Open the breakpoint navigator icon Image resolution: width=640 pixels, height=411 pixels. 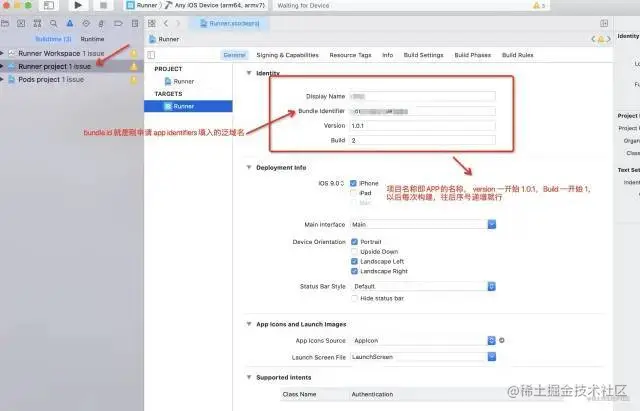(x=118, y=24)
